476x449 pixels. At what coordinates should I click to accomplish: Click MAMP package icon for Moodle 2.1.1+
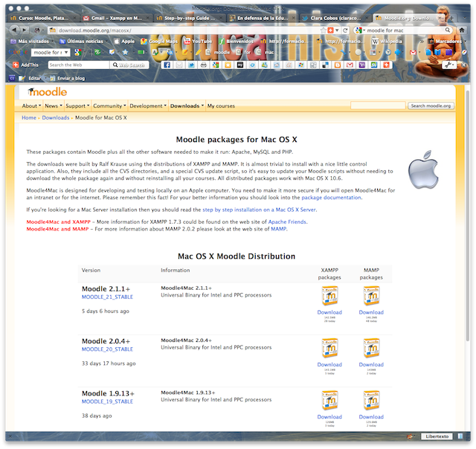(x=371, y=297)
